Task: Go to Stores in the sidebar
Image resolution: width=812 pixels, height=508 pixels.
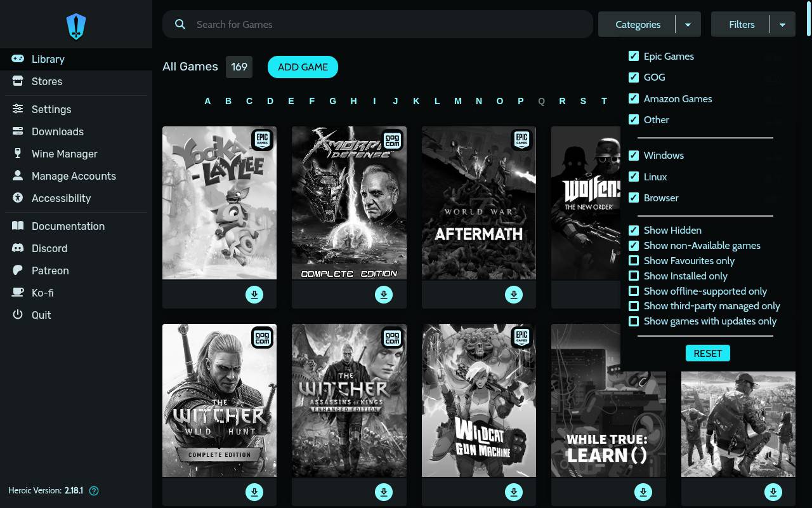Action: click(76, 81)
